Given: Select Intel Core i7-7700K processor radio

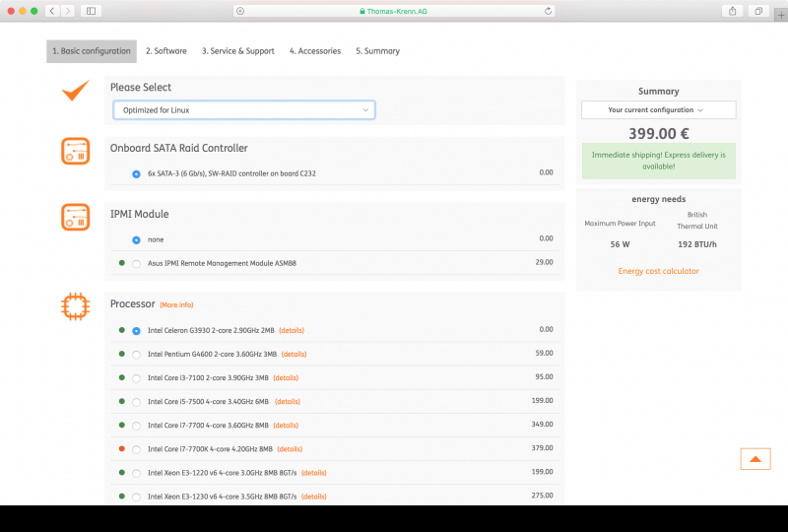Looking at the screenshot, I should pyautogui.click(x=136, y=449).
